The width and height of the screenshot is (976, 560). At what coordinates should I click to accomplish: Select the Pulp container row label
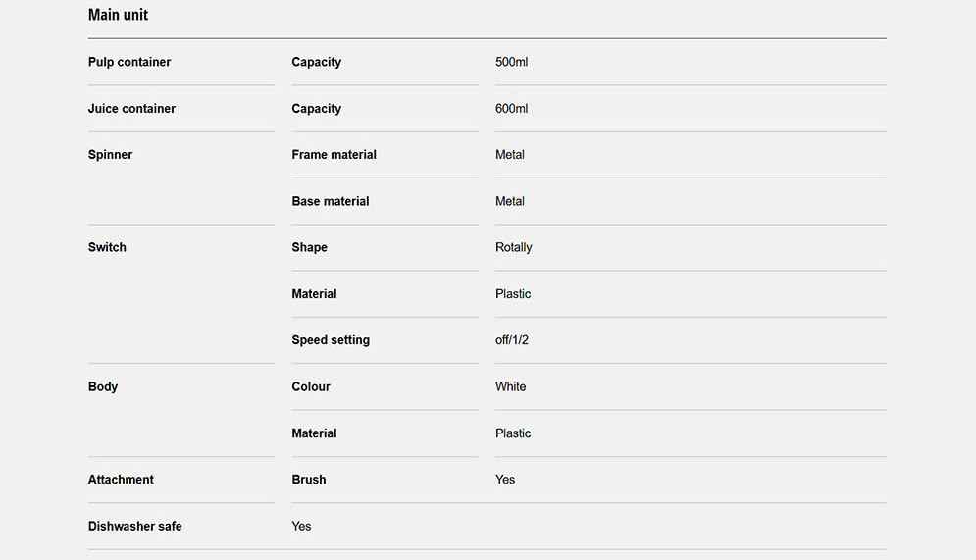coord(129,62)
